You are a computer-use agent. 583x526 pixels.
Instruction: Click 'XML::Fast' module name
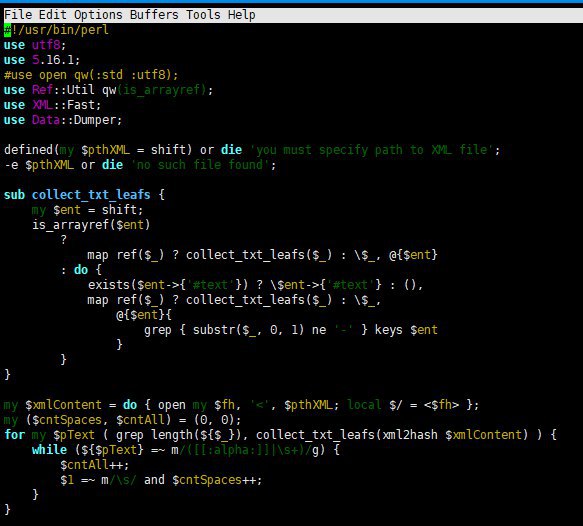[63, 105]
